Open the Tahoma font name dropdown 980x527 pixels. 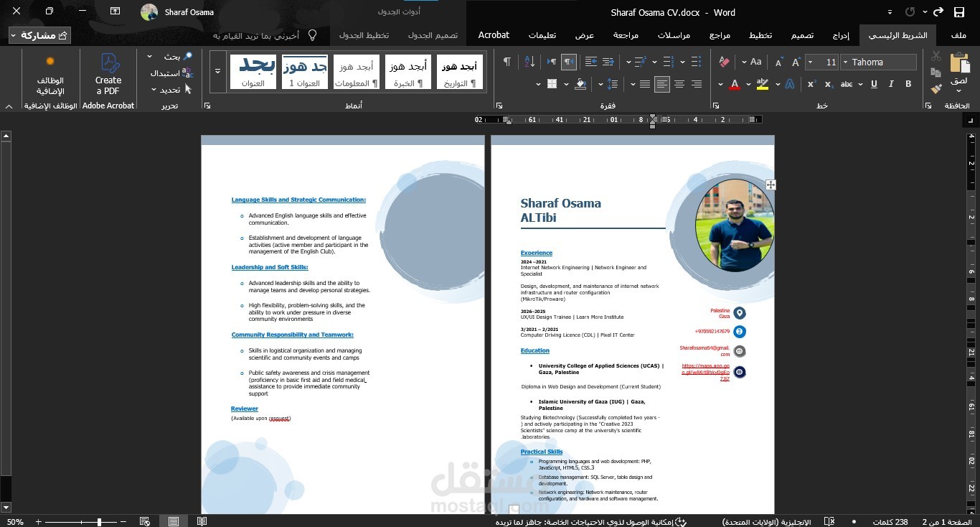coord(877,62)
